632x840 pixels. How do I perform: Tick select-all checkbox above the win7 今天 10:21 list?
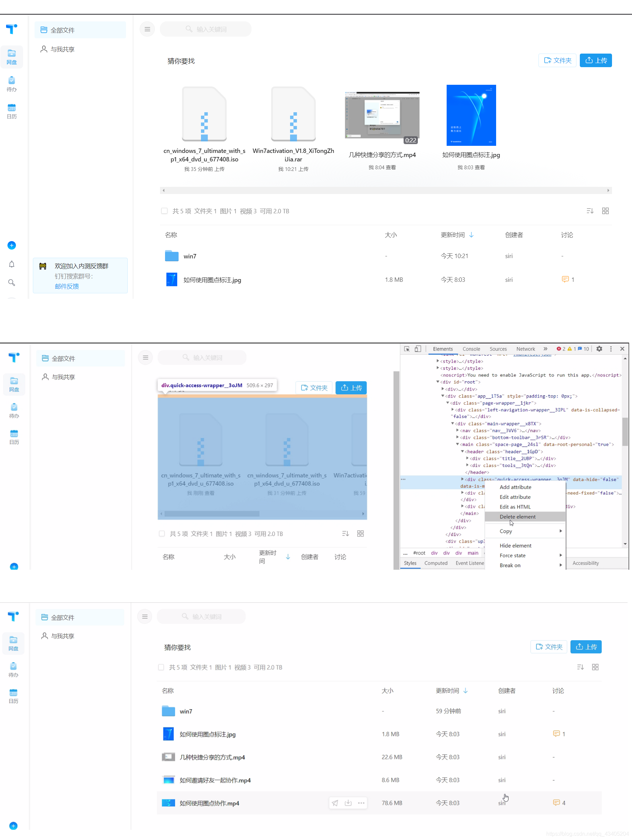tap(164, 211)
